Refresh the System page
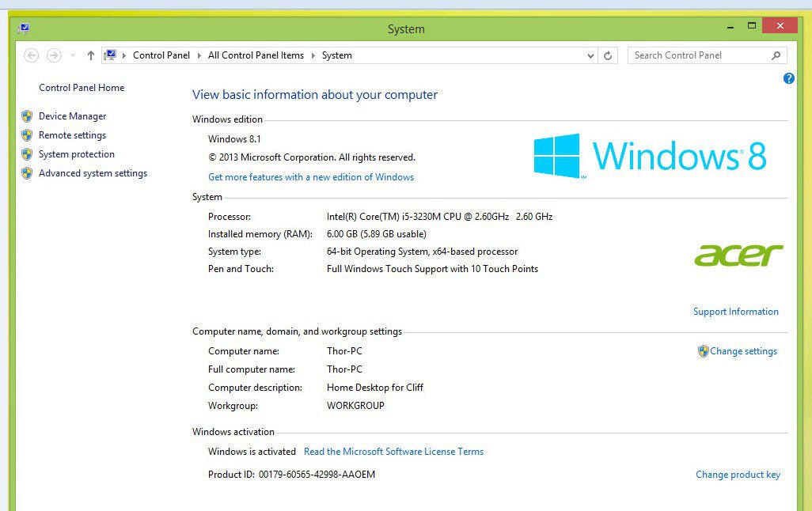The height and width of the screenshot is (511, 812). [608, 55]
